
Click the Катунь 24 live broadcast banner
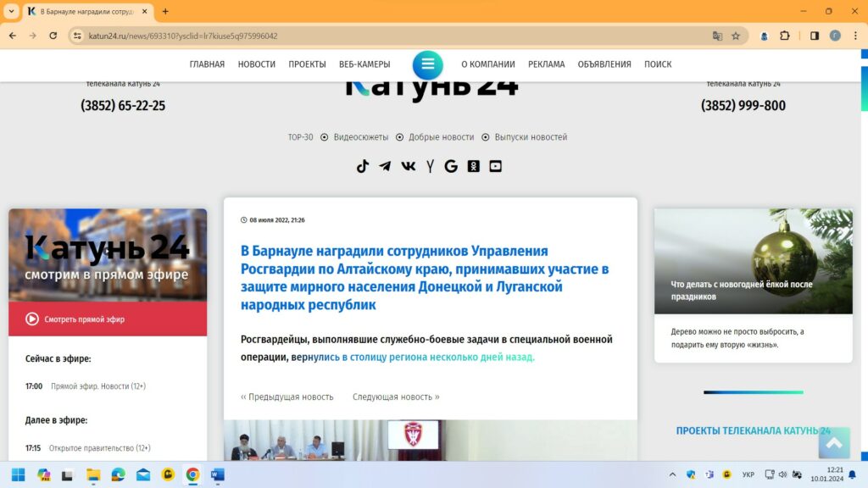(x=108, y=255)
